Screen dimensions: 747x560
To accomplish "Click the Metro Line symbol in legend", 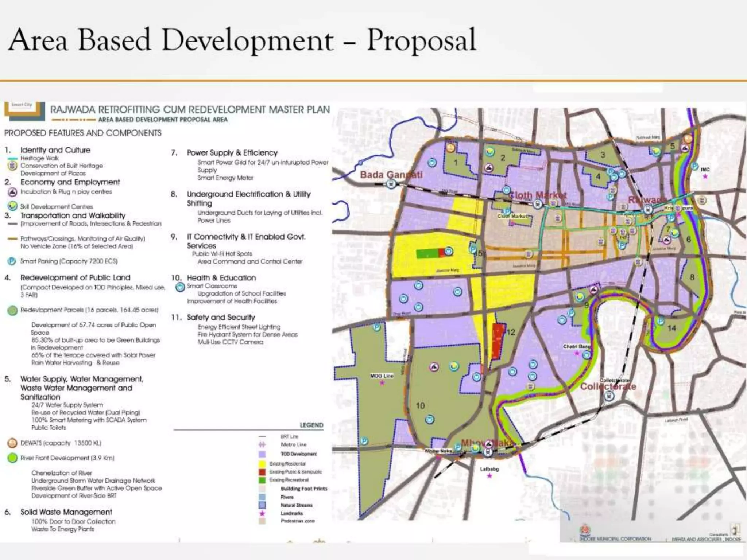I will coord(262,444).
